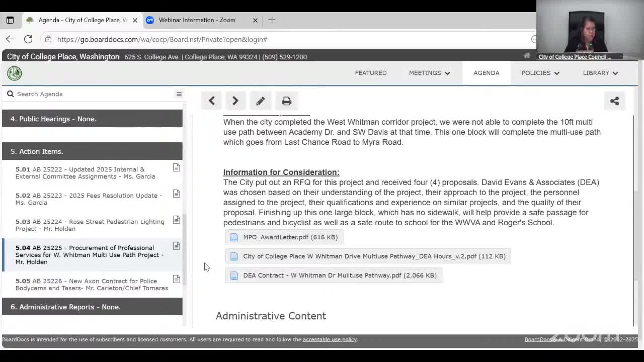644x362 pixels.
Task: Collapse section 5. Action Items header
Action: point(92,151)
